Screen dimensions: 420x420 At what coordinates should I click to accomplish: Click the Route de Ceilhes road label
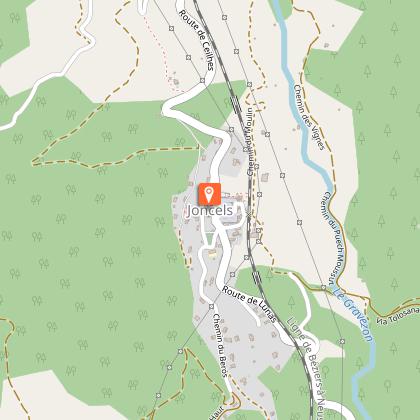click(196, 40)
